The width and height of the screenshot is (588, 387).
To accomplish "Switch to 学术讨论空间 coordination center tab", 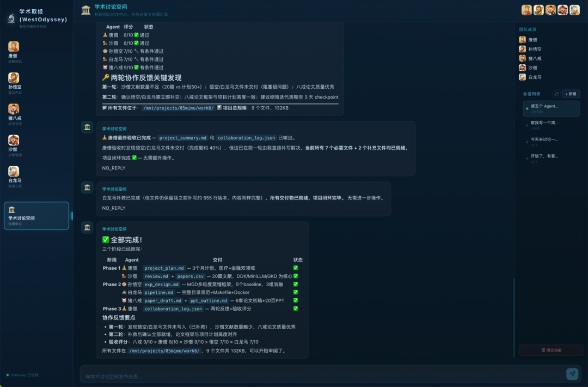I will coord(36,216).
